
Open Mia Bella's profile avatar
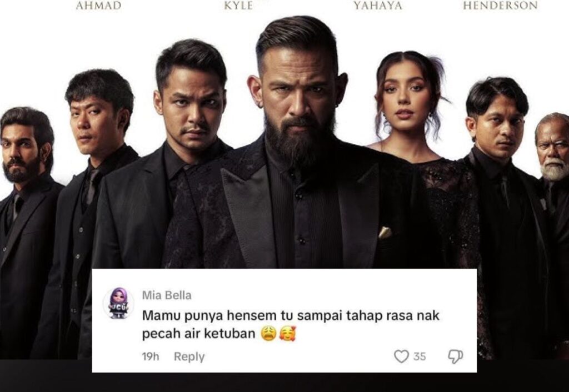coord(119,303)
